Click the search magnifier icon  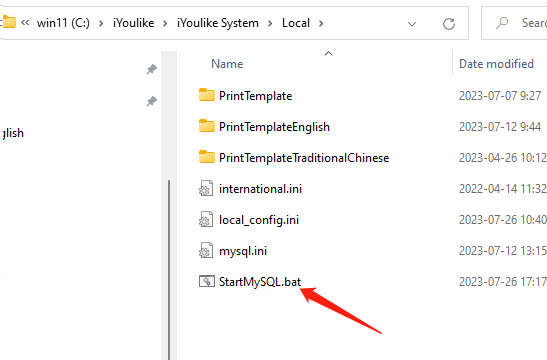(x=502, y=23)
